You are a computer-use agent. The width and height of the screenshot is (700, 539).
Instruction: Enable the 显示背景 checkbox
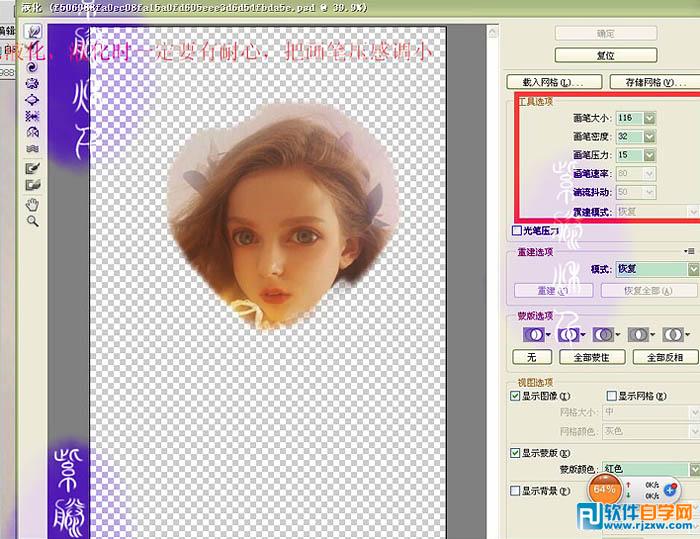click(515, 491)
